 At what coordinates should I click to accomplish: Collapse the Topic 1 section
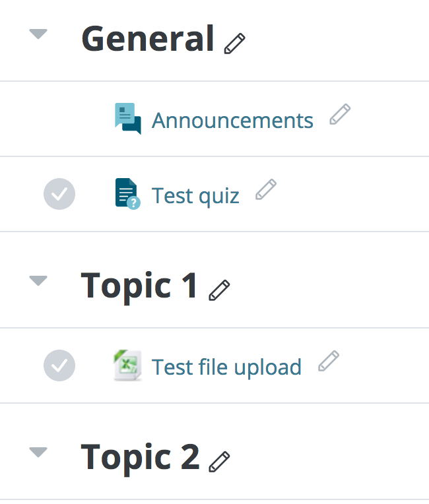[38, 280]
